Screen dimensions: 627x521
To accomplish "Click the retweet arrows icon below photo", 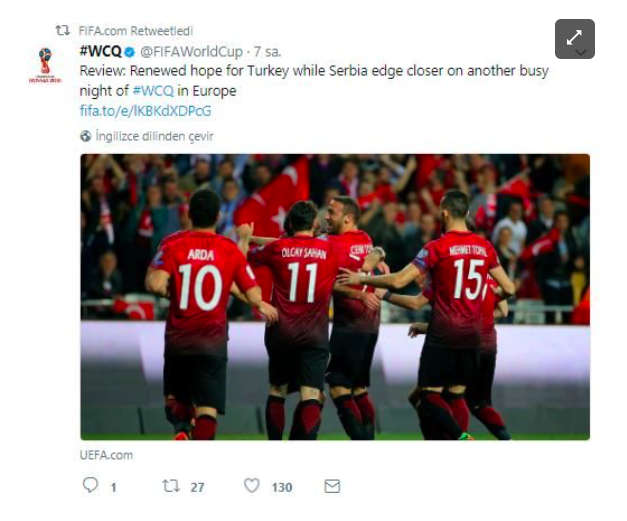I will 171,486.
